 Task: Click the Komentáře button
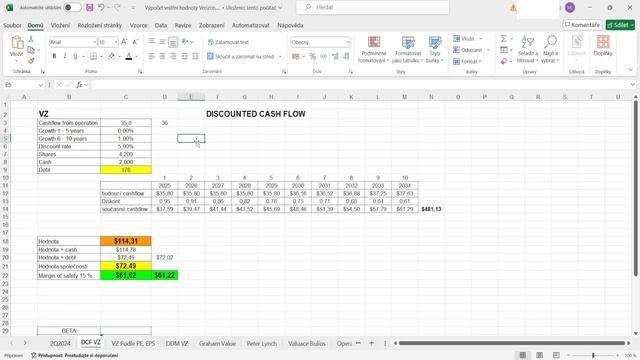[582, 25]
